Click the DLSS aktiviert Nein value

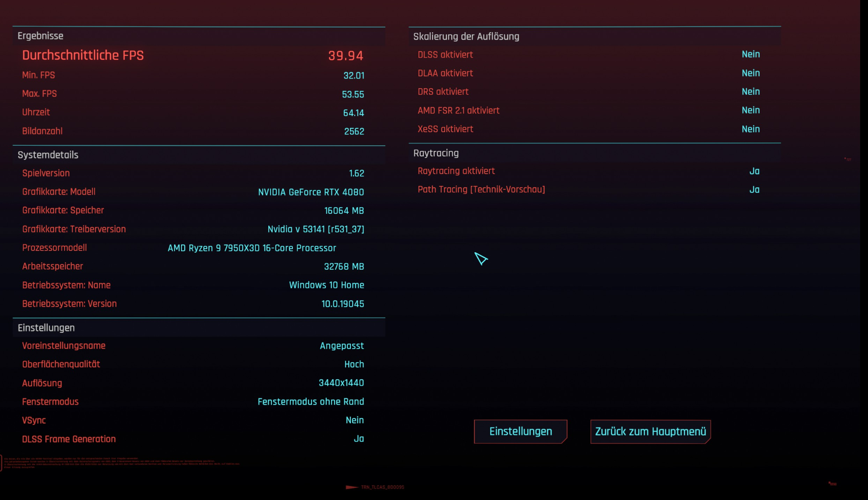tap(750, 55)
